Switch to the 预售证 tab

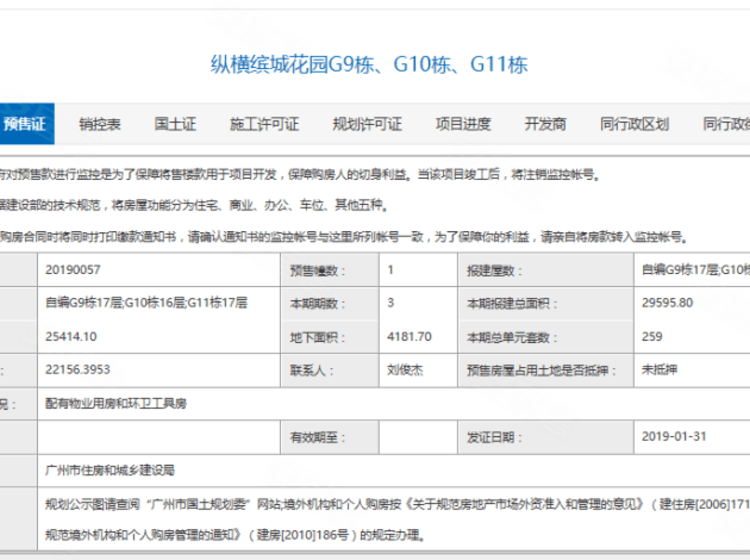coord(25,124)
